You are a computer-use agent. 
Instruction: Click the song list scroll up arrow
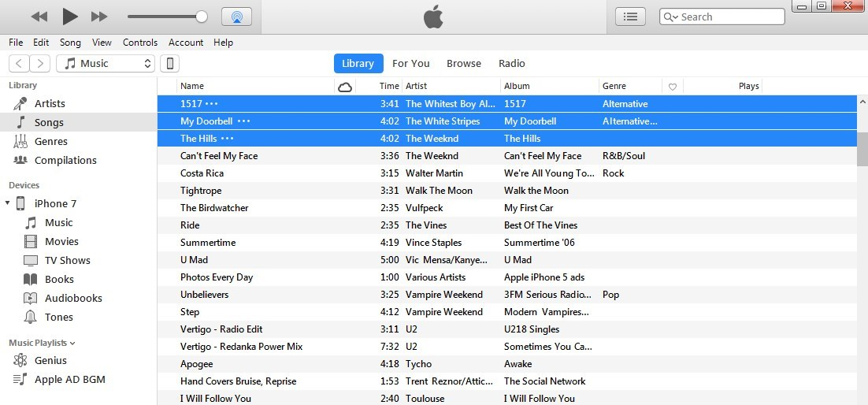click(862, 102)
